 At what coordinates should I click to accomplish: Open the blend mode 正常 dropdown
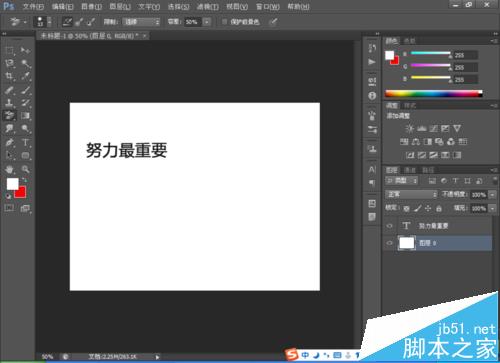tap(411, 194)
